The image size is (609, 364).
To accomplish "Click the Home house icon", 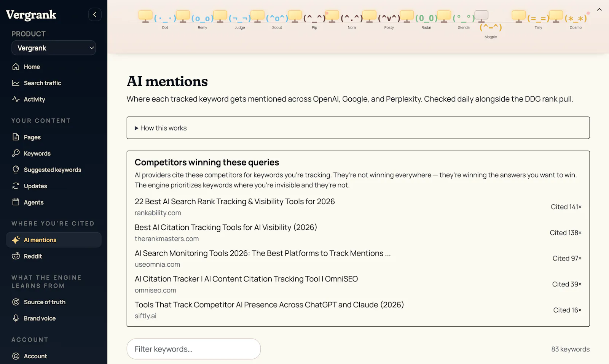I will pyautogui.click(x=16, y=67).
